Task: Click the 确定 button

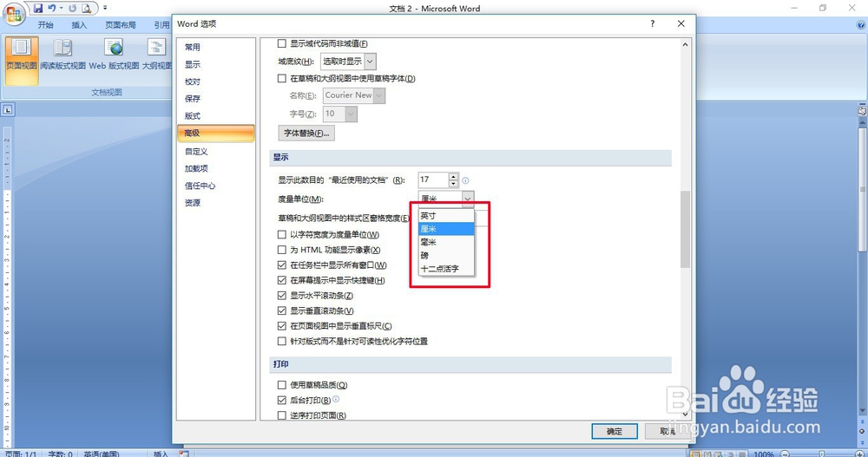Action: pyautogui.click(x=615, y=431)
